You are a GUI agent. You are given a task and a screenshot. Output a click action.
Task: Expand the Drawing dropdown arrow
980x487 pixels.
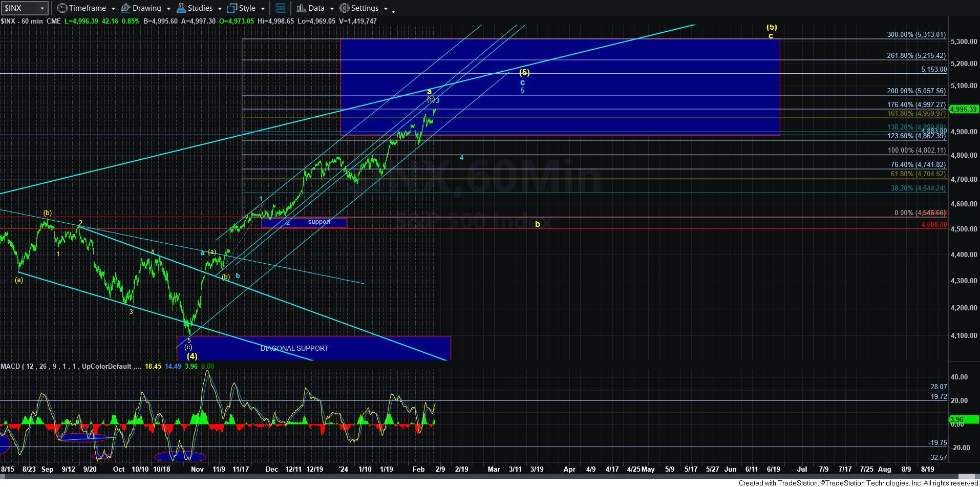pyautogui.click(x=167, y=9)
